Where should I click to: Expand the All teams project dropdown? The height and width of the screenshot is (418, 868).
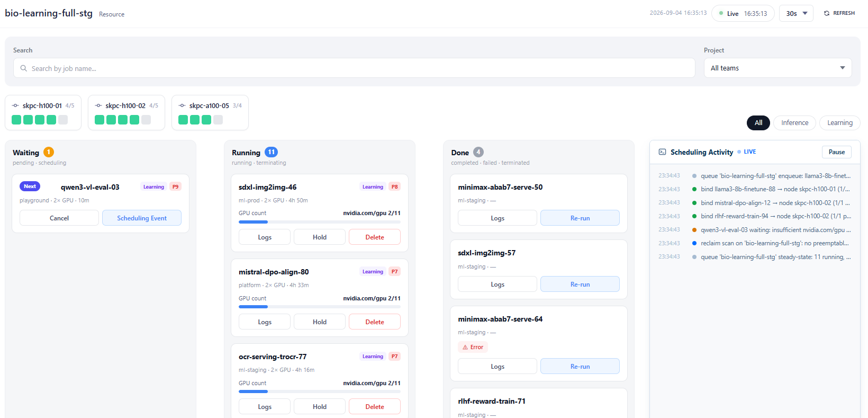click(777, 68)
